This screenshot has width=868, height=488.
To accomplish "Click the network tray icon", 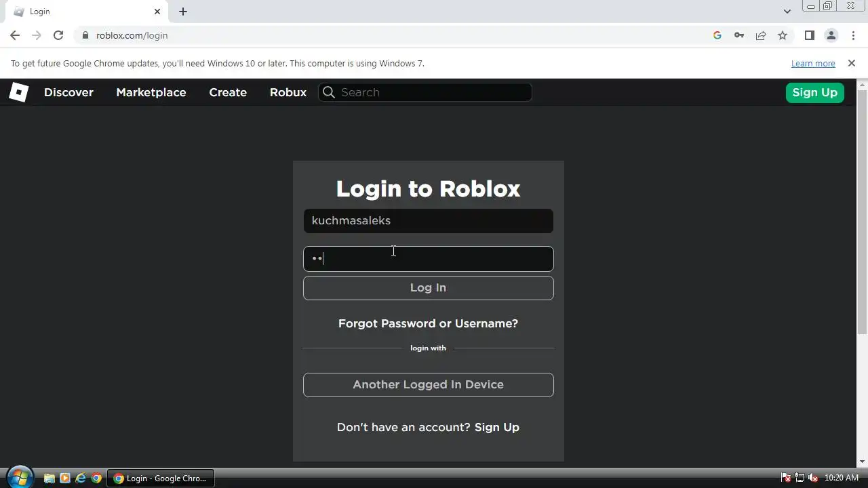I will (x=800, y=478).
